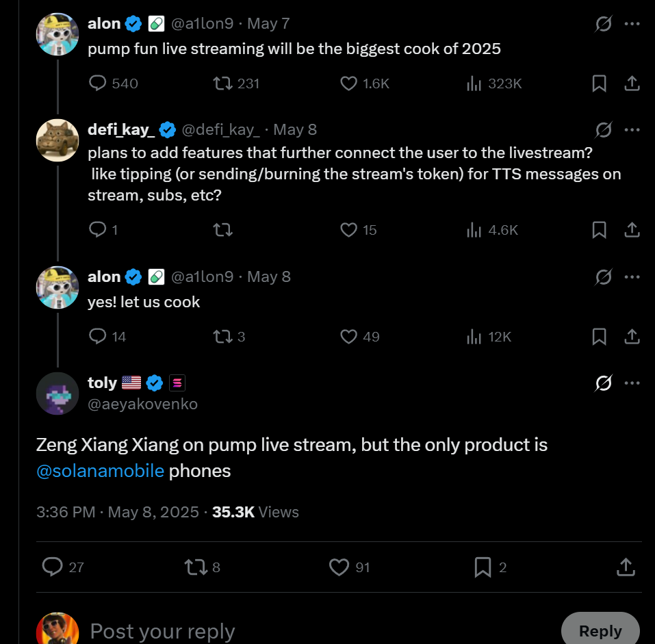Click Grok icon on toly's tweet
The width and height of the screenshot is (655, 644).
(603, 383)
